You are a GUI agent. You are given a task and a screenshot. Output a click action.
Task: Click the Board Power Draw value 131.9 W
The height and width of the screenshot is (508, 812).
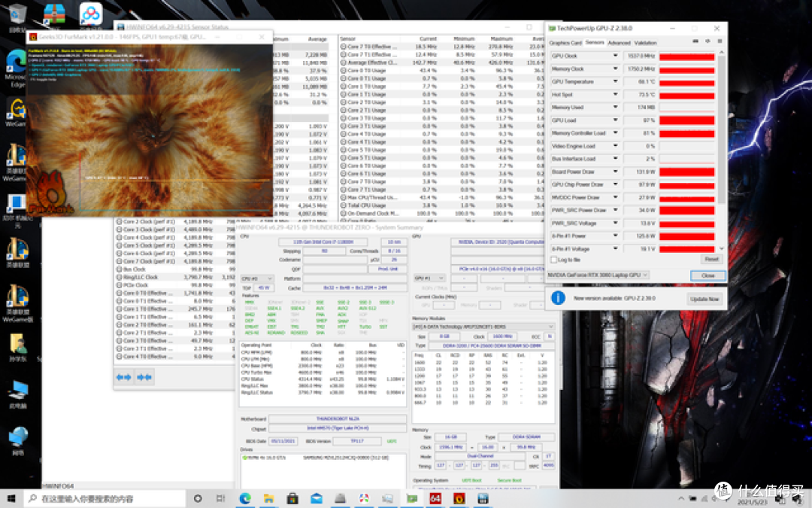pos(640,172)
